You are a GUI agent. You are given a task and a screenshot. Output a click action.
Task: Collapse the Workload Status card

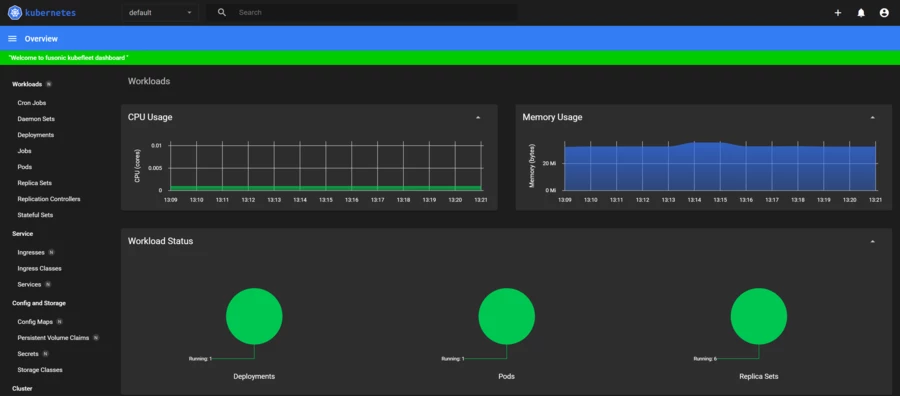pos(872,241)
